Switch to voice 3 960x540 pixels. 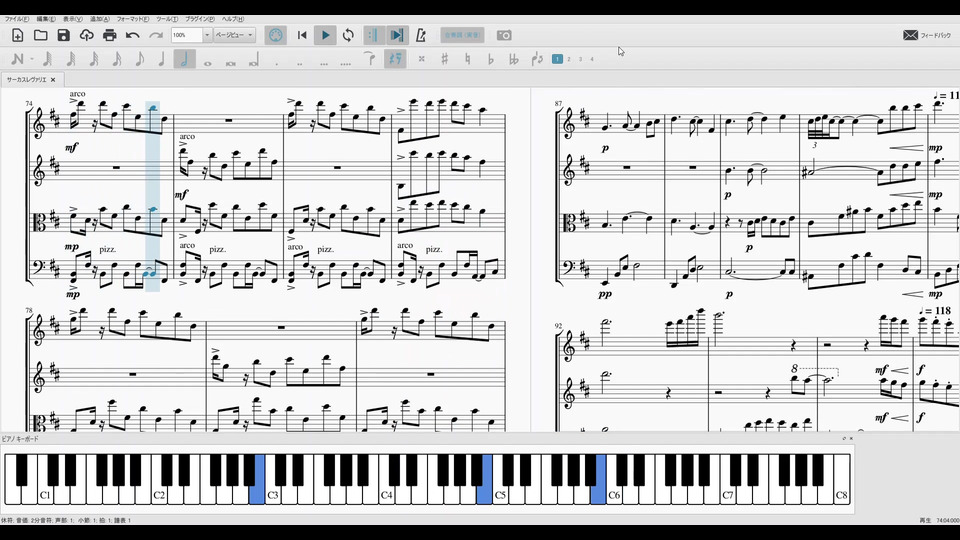click(x=580, y=59)
